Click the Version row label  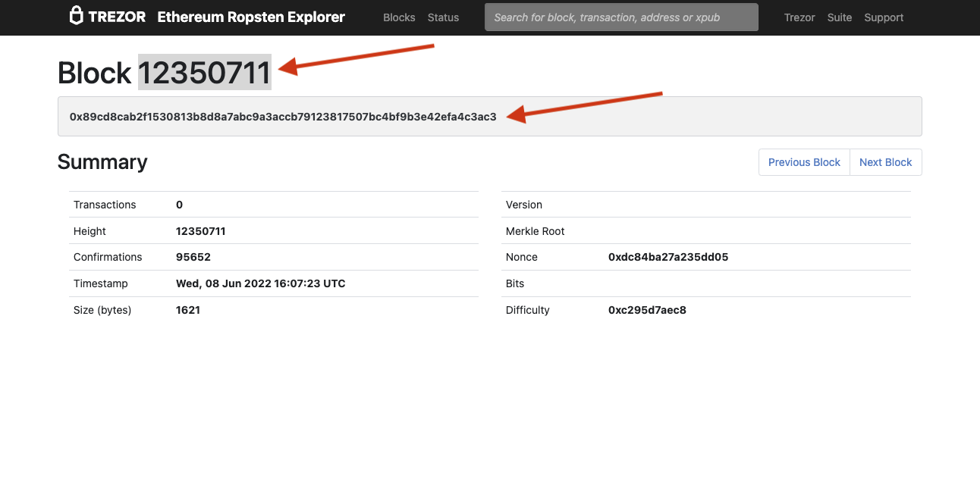click(524, 205)
